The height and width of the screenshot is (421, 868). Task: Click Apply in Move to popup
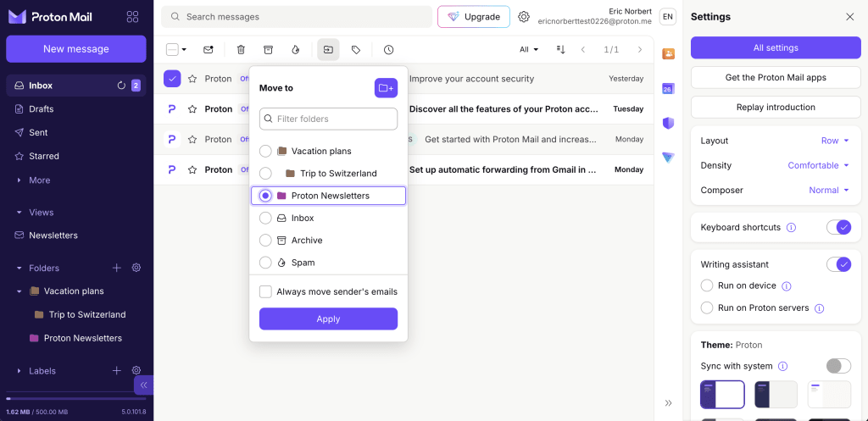[328, 319]
